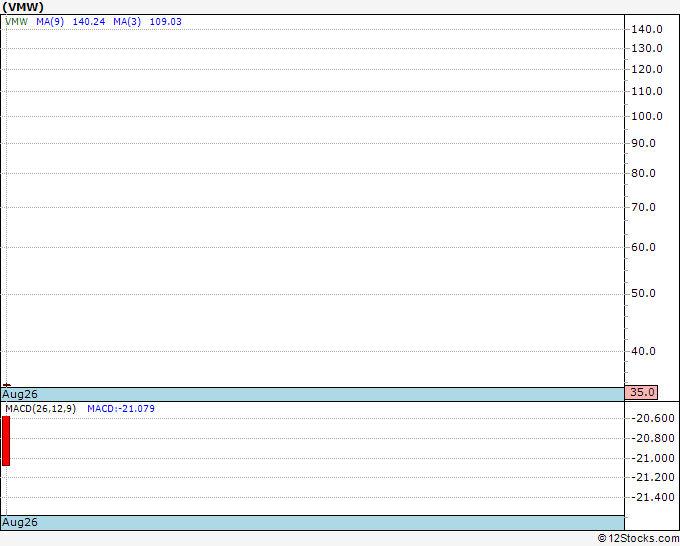Click the 70.0 price axis label
The width and height of the screenshot is (680, 546).
click(x=643, y=207)
